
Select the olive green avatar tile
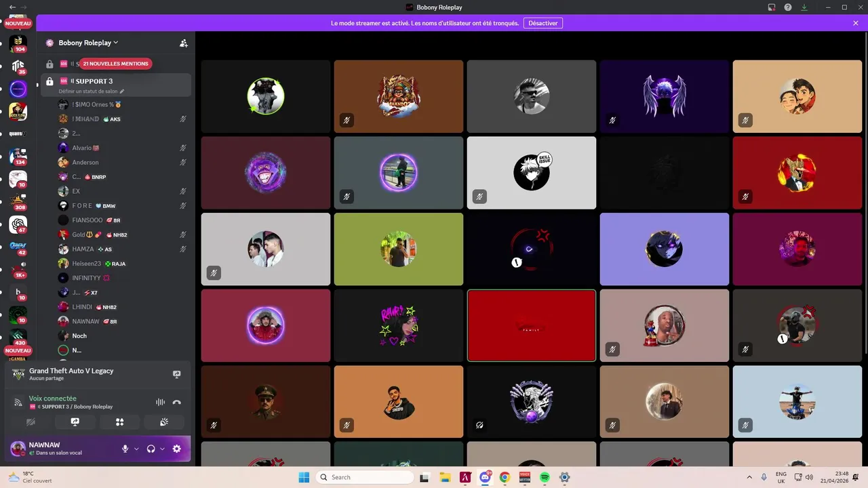click(x=399, y=249)
